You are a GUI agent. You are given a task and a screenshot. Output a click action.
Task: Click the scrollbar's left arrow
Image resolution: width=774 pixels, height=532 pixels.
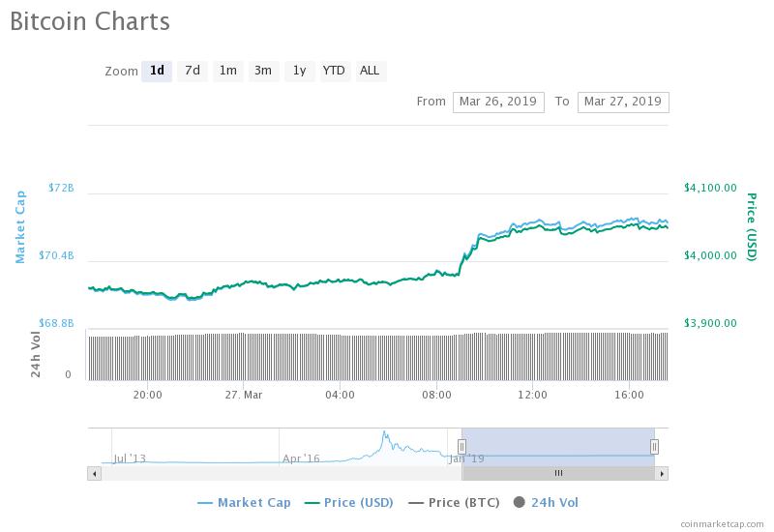pyautogui.click(x=94, y=473)
